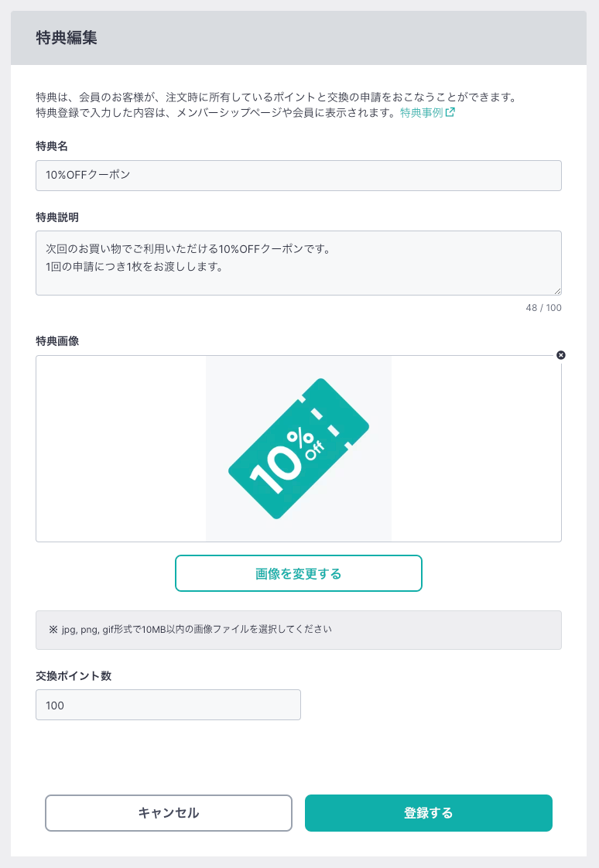Click the resize grip of the 特典説明 text area
Viewport: 599px width, 868px height.
pyautogui.click(x=557, y=291)
